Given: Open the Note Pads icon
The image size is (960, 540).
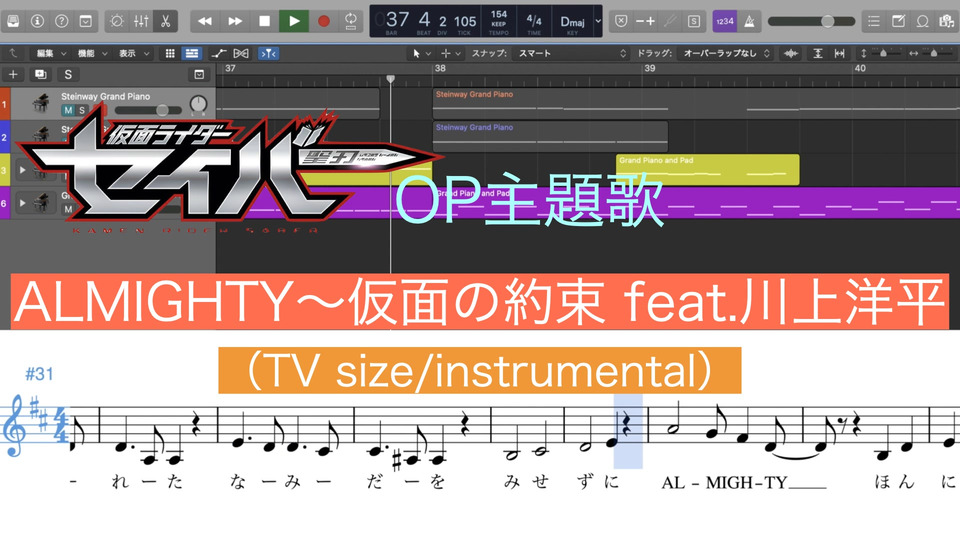Looking at the screenshot, I should (898, 21).
